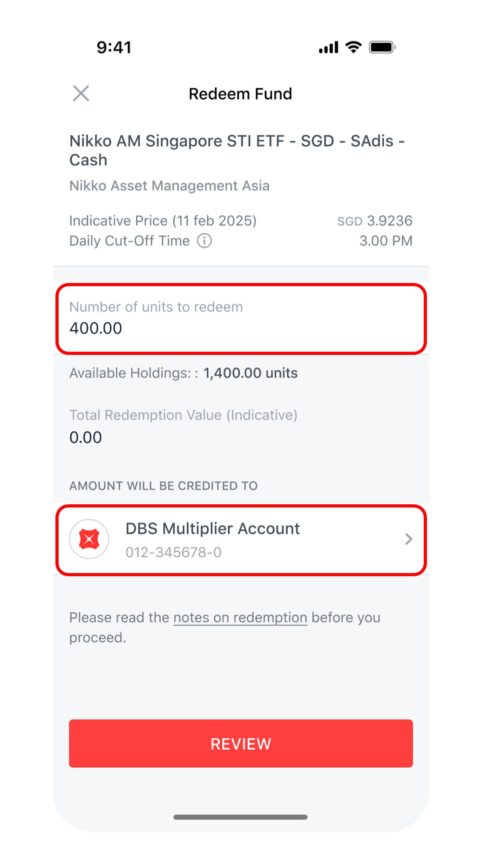Tap the Total Redemption Value 0.00 amount
Screen dimensions: 482x868
pos(86,437)
